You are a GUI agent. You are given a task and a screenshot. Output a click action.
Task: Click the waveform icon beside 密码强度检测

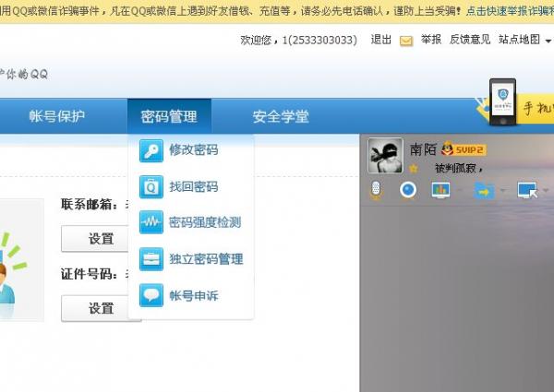tap(151, 222)
